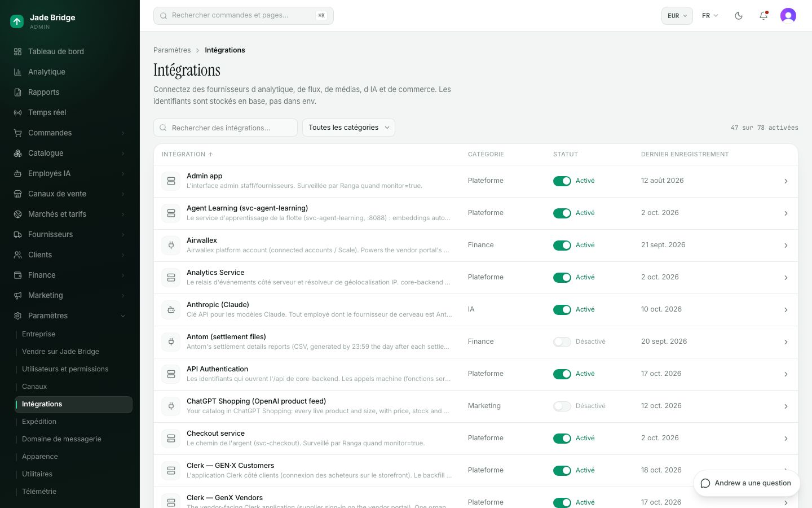The image size is (812, 508).
Task: Turn off Anthropic (Claude) toggle
Action: point(562,310)
